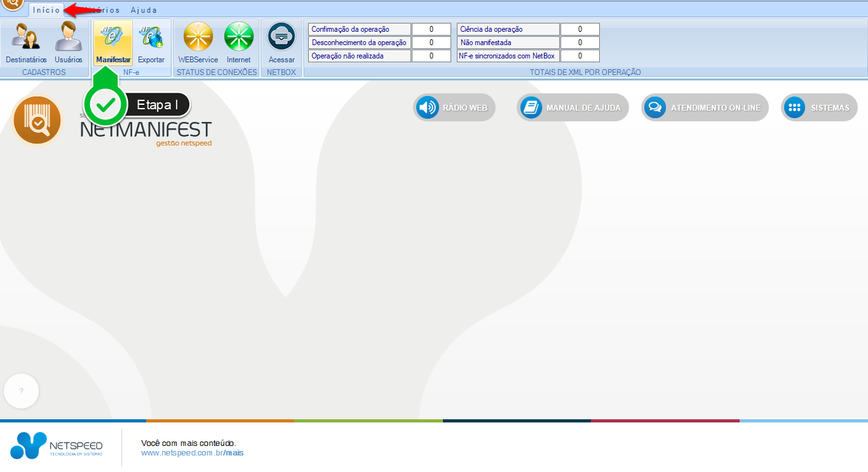Screen dimensions: 868x472
Task: Select the Desconhecimento da operação label
Action: point(360,43)
